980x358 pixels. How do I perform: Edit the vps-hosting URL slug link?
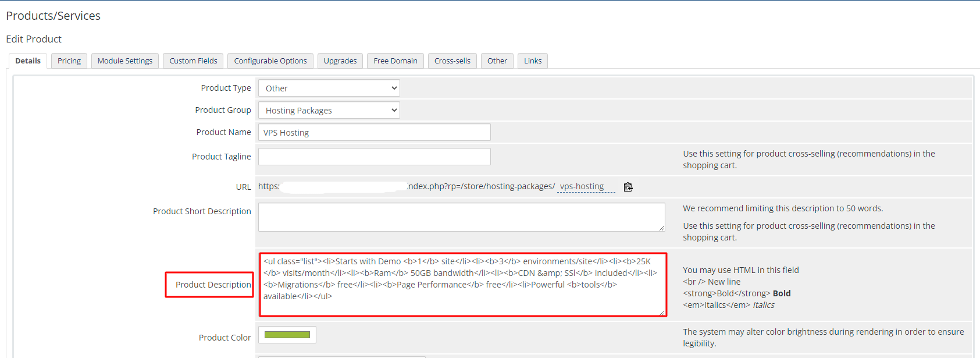click(x=582, y=187)
